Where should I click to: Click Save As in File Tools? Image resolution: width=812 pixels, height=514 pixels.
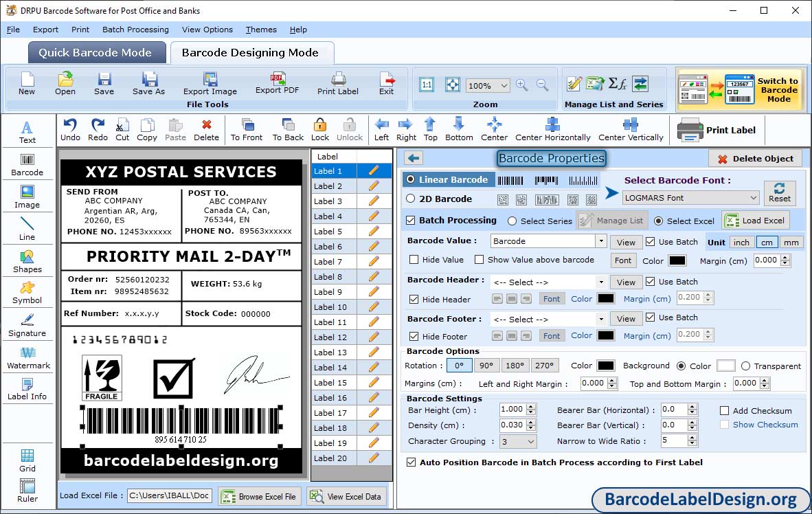pos(148,84)
